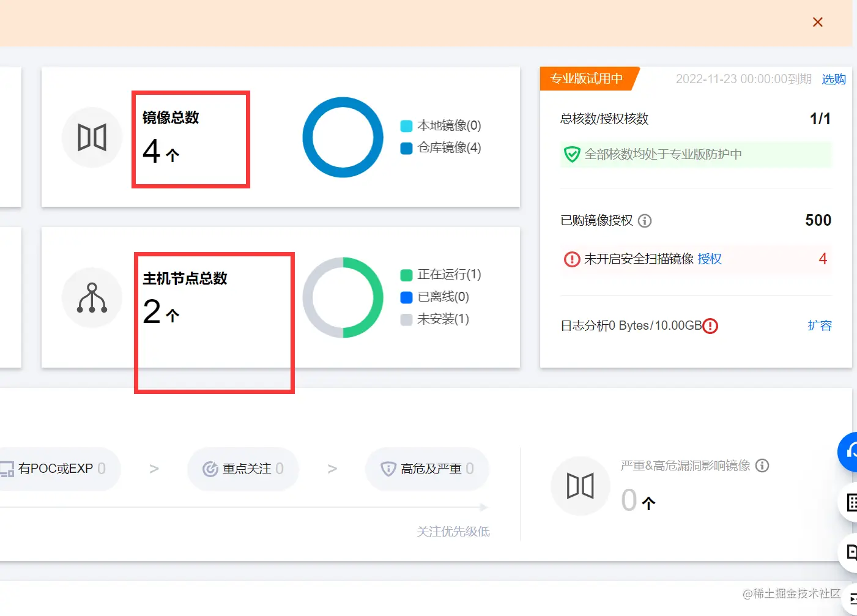This screenshot has height=616, width=857.
Task: Click the 关注优先级低 label
Action: point(453,532)
